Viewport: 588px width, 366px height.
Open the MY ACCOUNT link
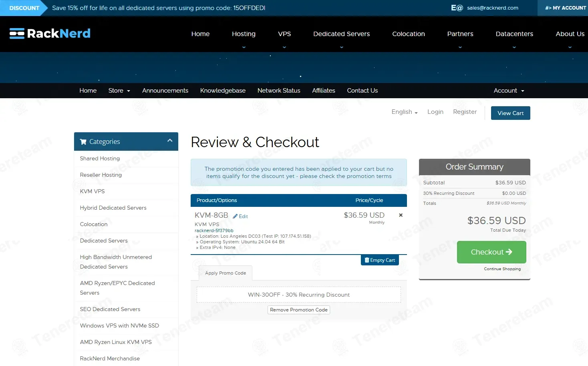[565, 8]
